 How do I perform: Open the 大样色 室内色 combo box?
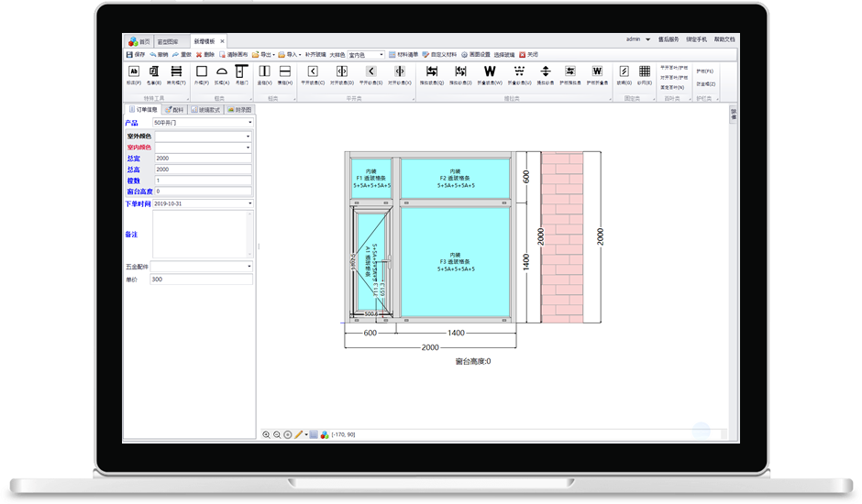pos(366,55)
